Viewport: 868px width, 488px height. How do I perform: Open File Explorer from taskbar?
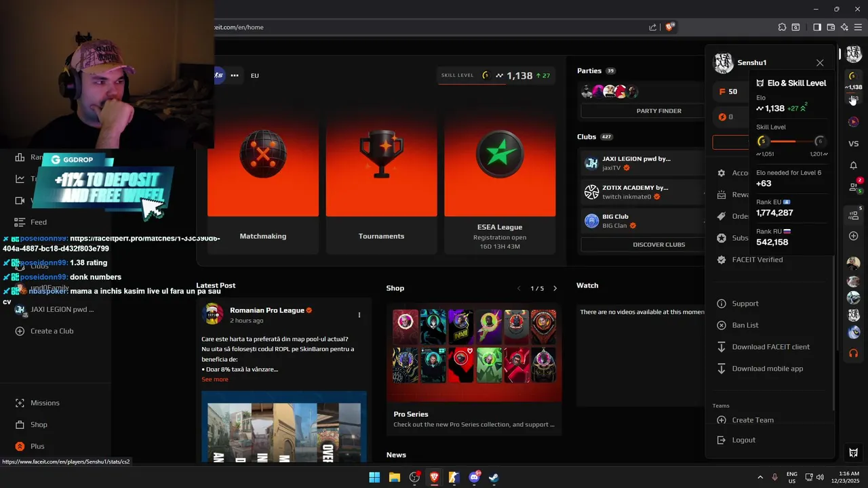coord(394,477)
